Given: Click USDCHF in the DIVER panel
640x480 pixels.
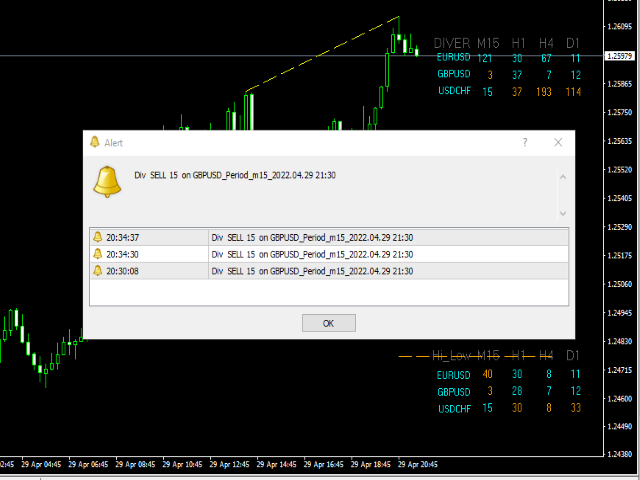Looking at the screenshot, I should (x=454, y=91).
